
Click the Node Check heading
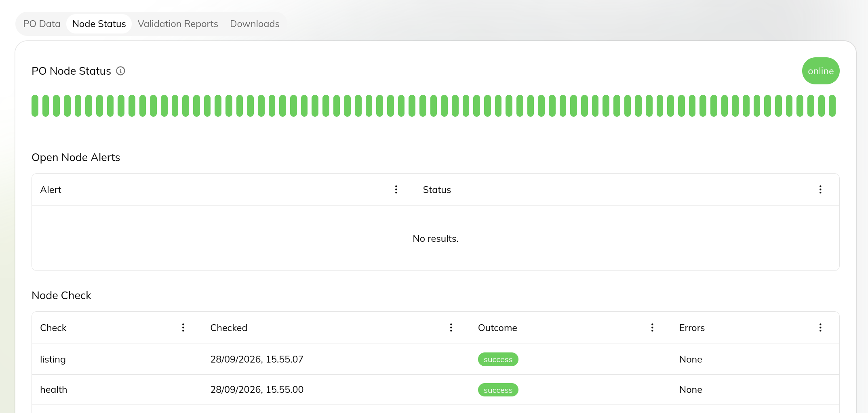pos(61,296)
